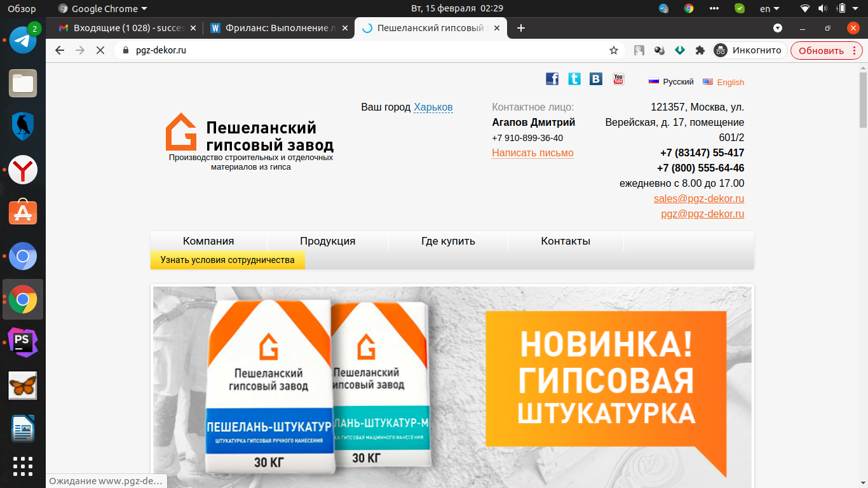Click Написать письмо link

click(532, 152)
